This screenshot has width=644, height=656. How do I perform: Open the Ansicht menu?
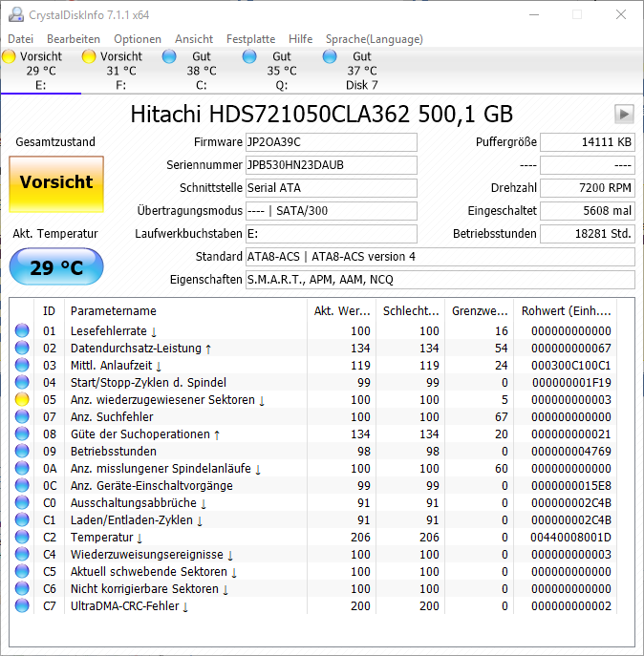click(x=194, y=39)
